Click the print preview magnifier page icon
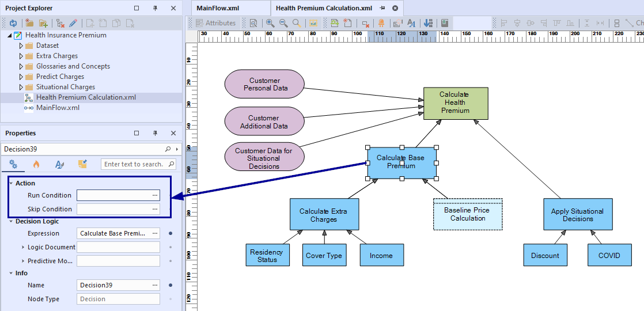The height and width of the screenshot is (311, 644). pos(253,23)
